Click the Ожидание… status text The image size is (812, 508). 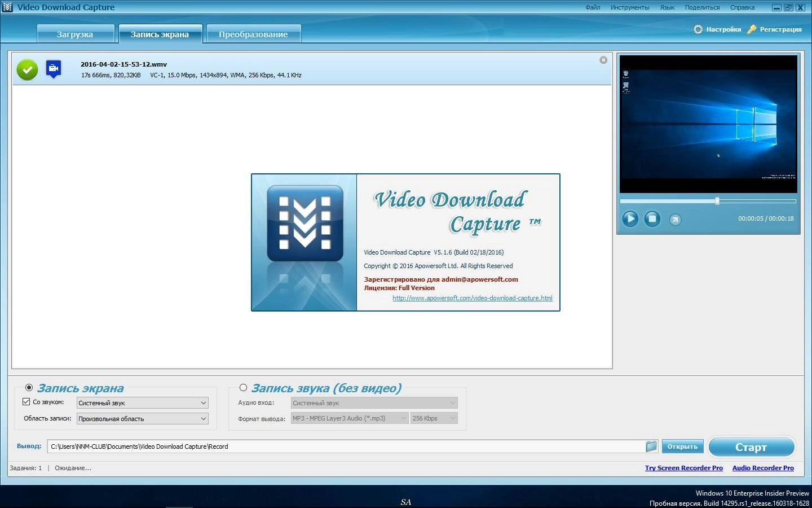pyautogui.click(x=73, y=468)
